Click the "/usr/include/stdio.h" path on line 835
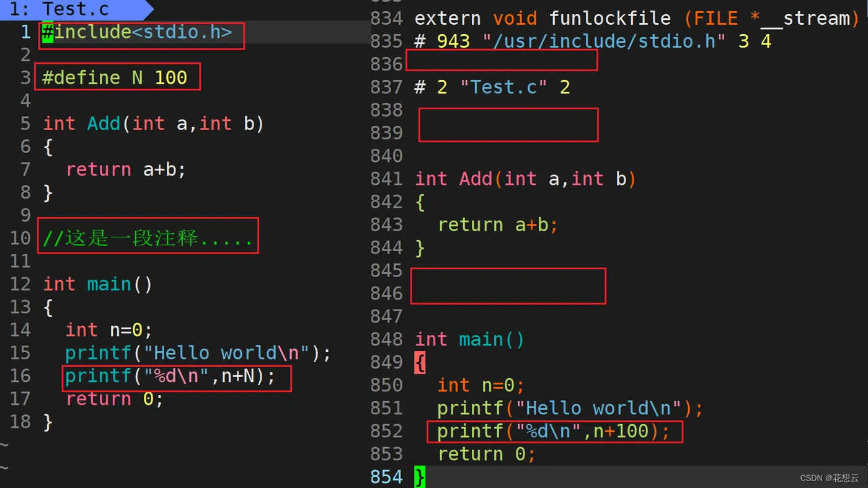Image resolution: width=868 pixels, height=488 pixels. 604,41
